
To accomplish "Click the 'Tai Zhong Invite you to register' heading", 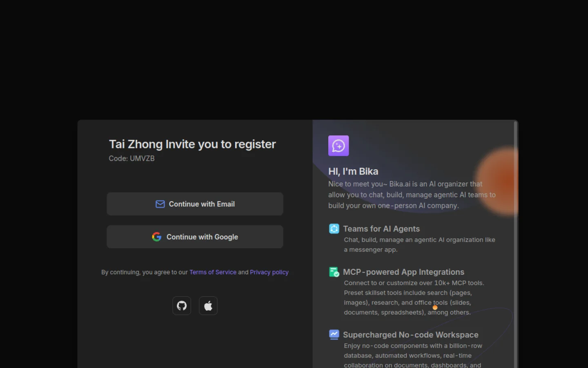I will click(x=192, y=144).
